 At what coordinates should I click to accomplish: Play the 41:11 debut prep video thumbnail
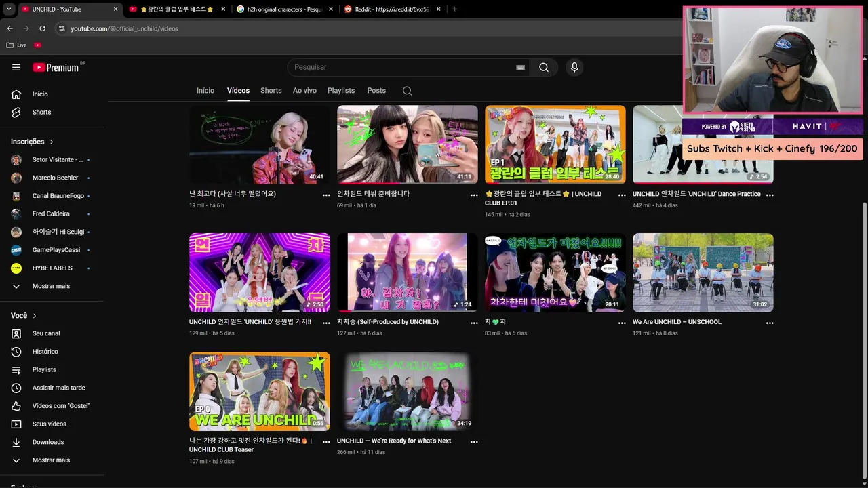(x=408, y=144)
